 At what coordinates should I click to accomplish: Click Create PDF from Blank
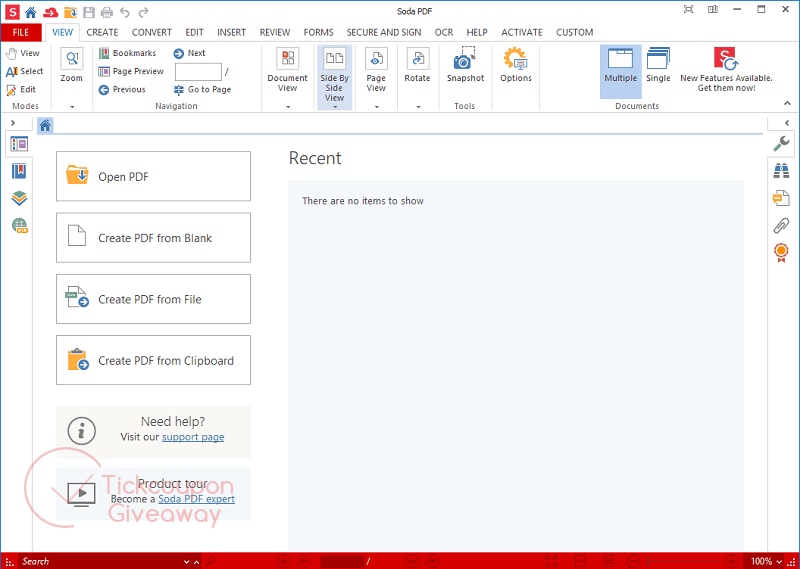point(153,238)
